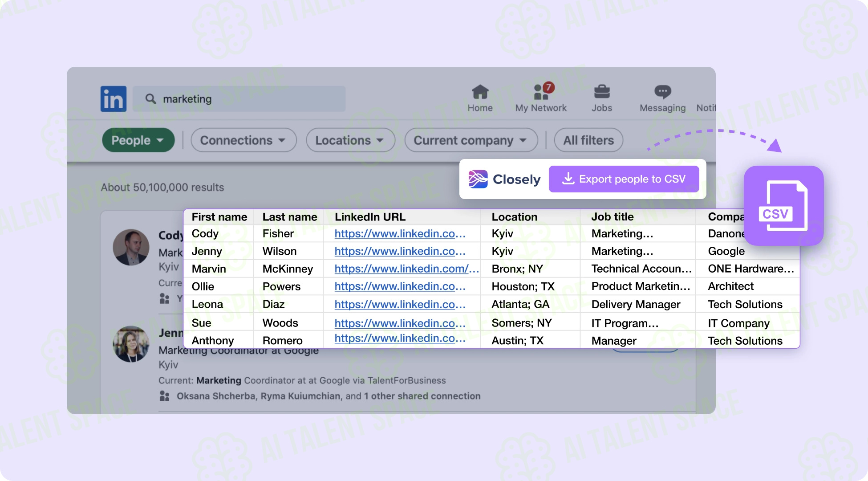Screen dimensions: 868x481
Task: Open Anthony Romero's LinkedIn URL
Action: pos(400,338)
